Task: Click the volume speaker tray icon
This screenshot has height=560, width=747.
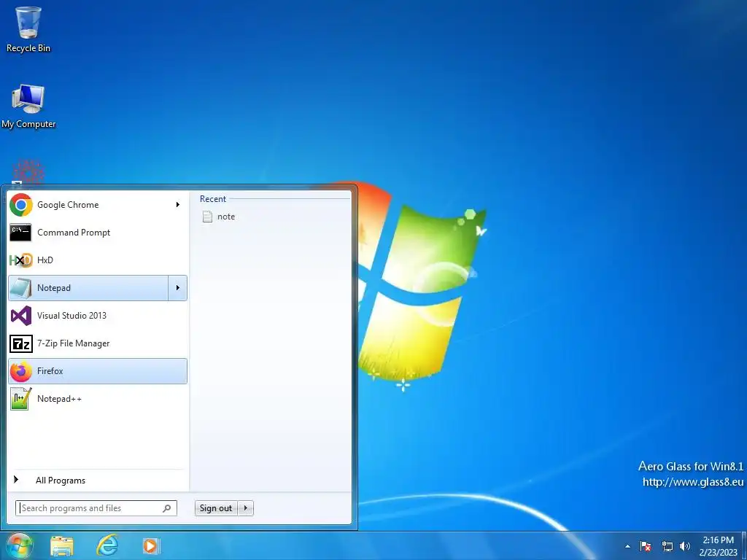Action: point(685,546)
